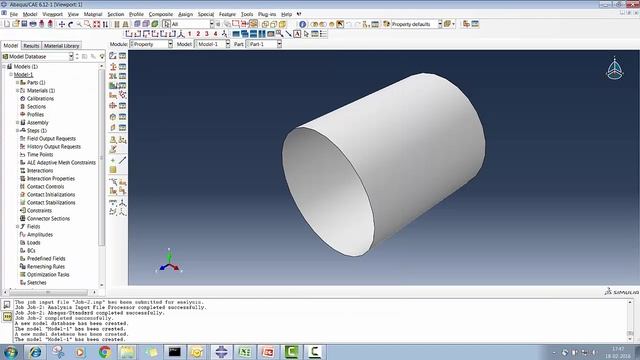Switch to the Material Library tab

(x=62, y=46)
